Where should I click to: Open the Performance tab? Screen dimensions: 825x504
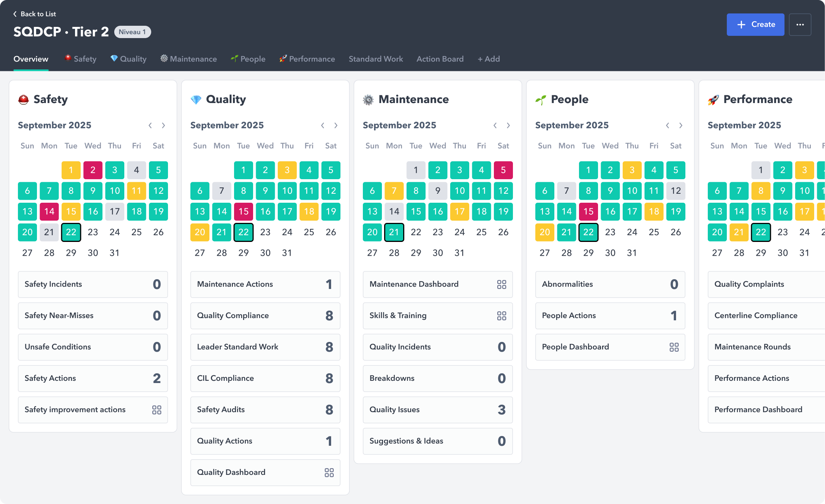click(x=307, y=59)
